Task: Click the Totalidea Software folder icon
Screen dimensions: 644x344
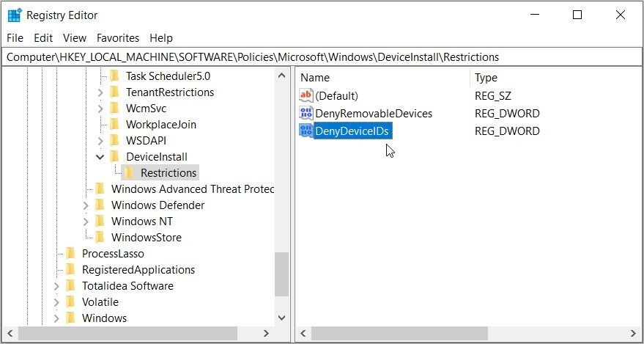Action: [70, 285]
